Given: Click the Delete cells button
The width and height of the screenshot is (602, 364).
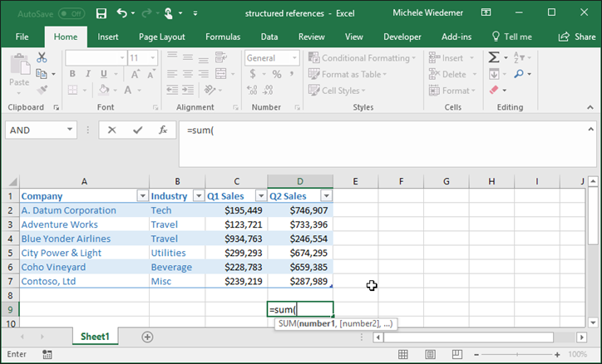Looking at the screenshot, I should (x=452, y=74).
